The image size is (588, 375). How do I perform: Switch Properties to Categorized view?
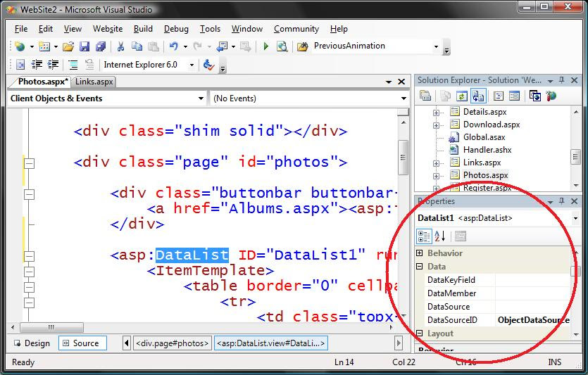[x=424, y=236]
